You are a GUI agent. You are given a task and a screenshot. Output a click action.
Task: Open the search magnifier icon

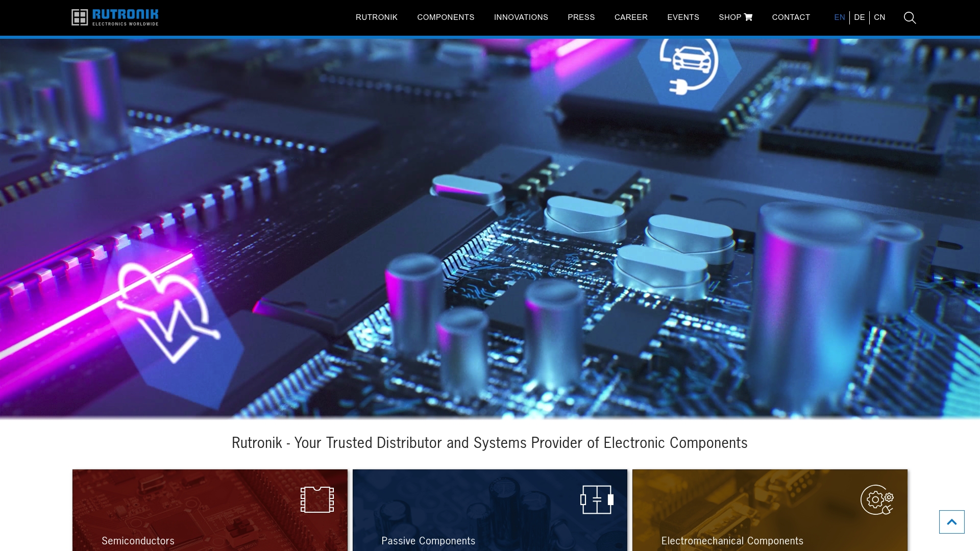(x=910, y=18)
